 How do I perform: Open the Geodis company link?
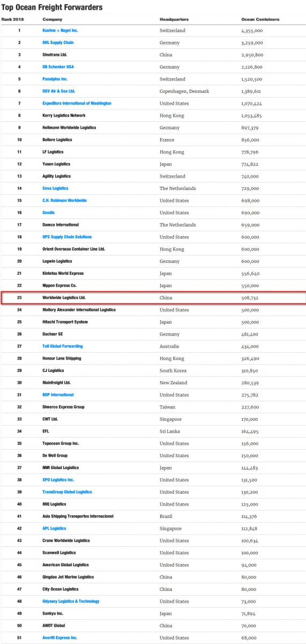[x=49, y=213]
